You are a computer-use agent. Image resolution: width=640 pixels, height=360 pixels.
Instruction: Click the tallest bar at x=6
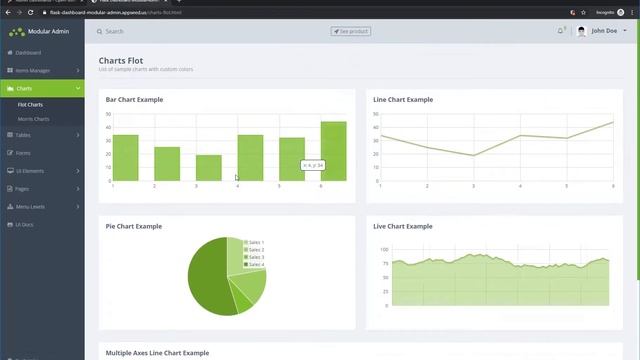[x=333, y=151]
